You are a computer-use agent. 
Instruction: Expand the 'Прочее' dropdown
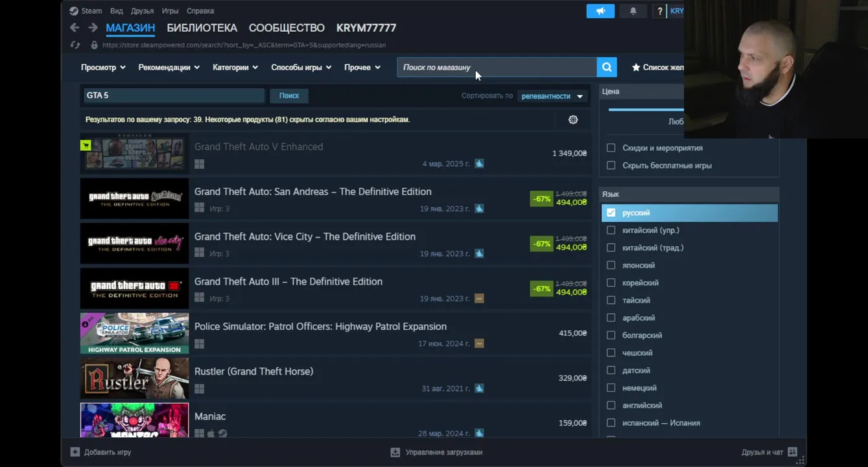click(x=362, y=67)
